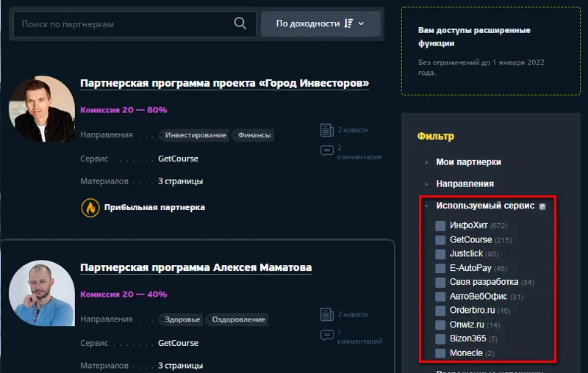This screenshot has height=373, width=588.
Task: Select the Здоровье direction tag
Action: coord(181,319)
